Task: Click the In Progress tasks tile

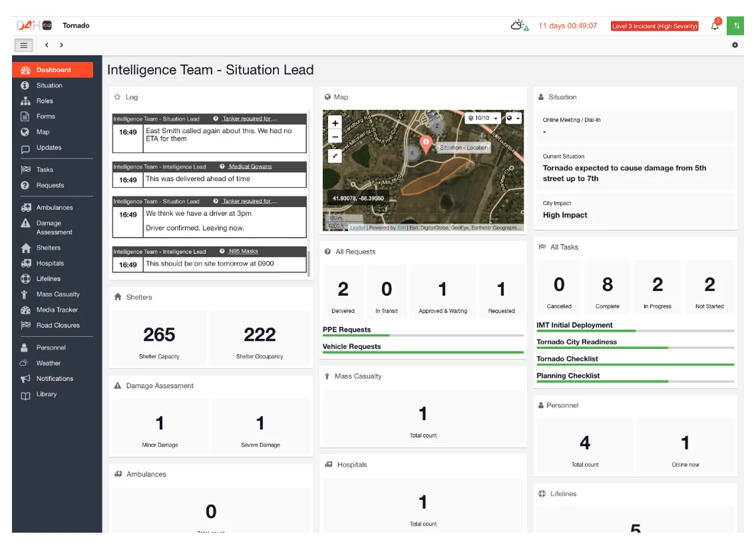Action: coord(657,288)
